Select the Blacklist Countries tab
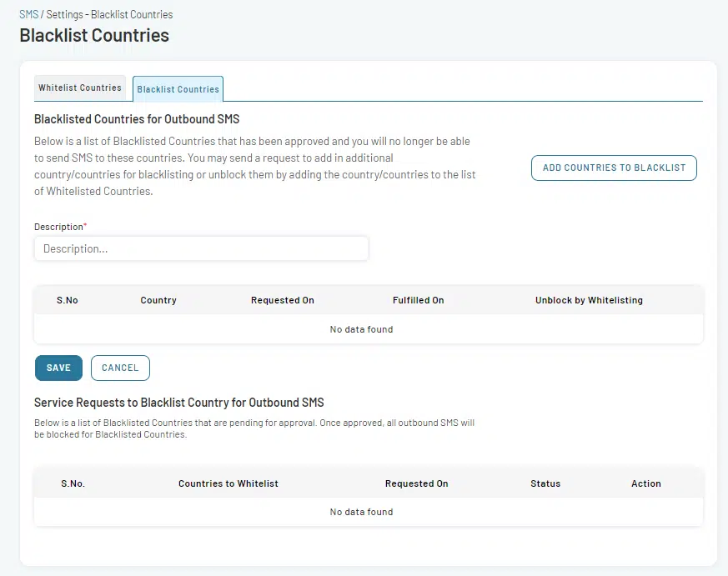Image resolution: width=728 pixels, height=576 pixels. [x=178, y=88]
